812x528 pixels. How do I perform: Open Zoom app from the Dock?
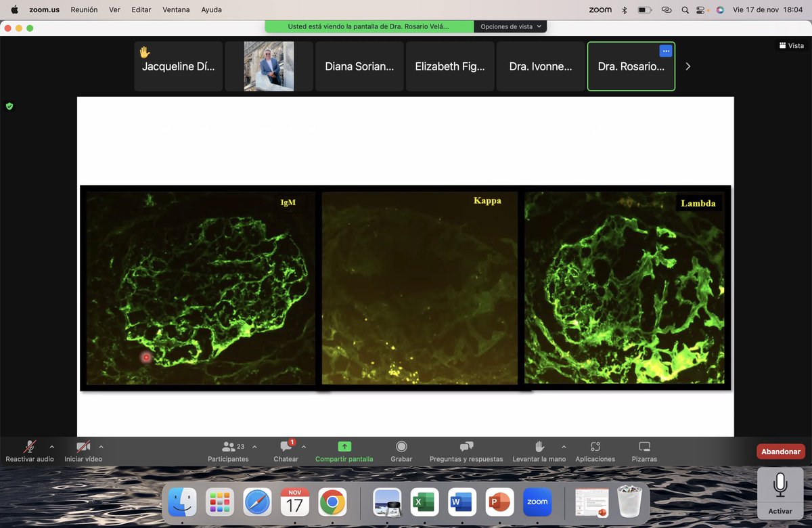coord(537,502)
